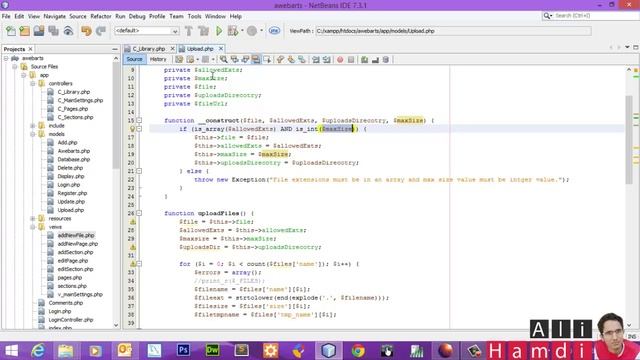Open the default configuration combo box
Viewport: 640px width, 360px height.
tap(147, 31)
